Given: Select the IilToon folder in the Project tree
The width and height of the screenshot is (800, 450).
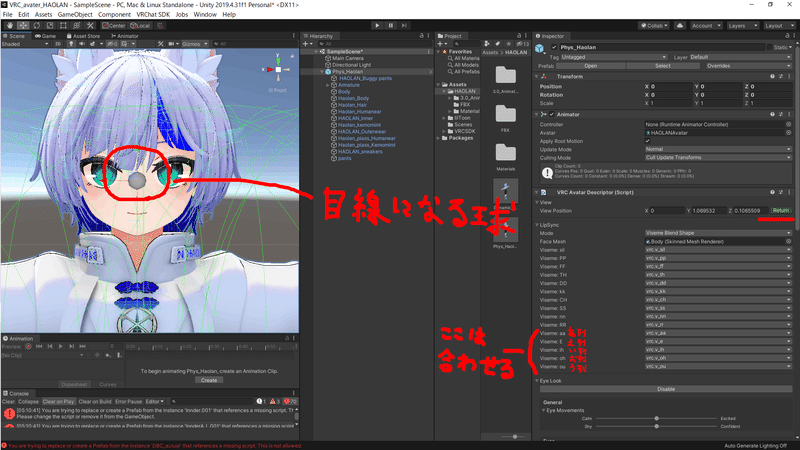Looking at the screenshot, I should click(462, 118).
